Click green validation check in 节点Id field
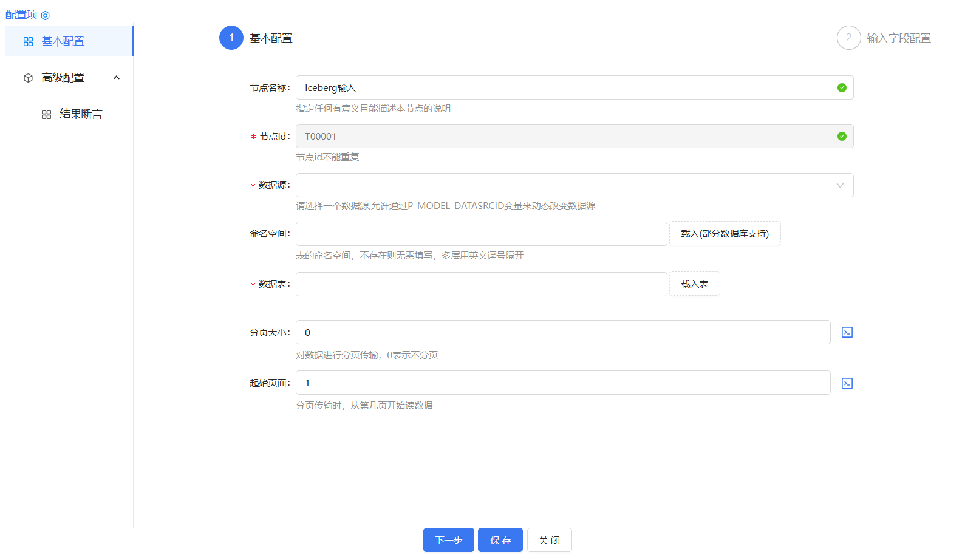This screenshot has height=560, width=979. 842,136
